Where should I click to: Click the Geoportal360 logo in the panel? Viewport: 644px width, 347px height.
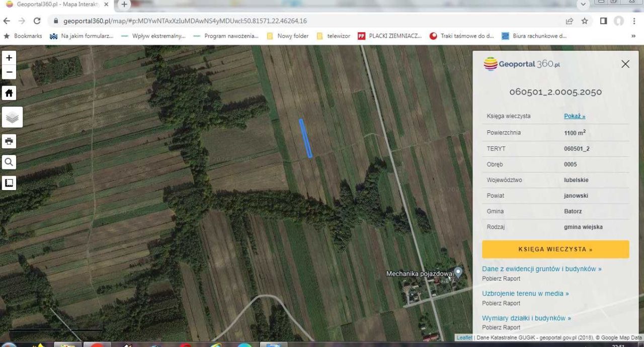point(521,64)
